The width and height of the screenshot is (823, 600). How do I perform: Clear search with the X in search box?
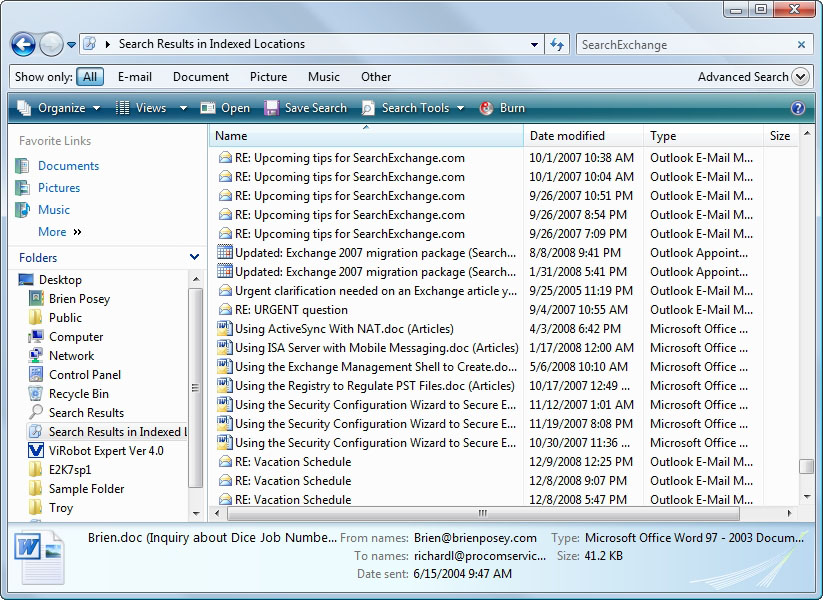pyautogui.click(x=801, y=44)
